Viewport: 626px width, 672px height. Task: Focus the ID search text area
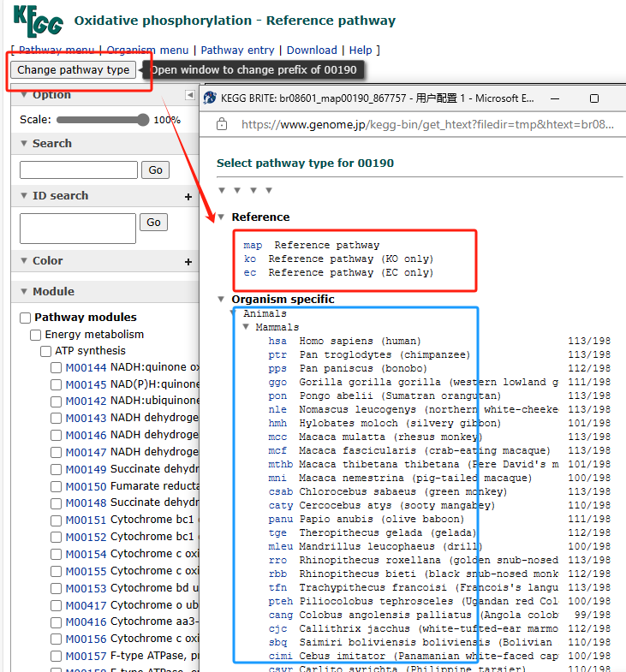pyautogui.click(x=78, y=229)
